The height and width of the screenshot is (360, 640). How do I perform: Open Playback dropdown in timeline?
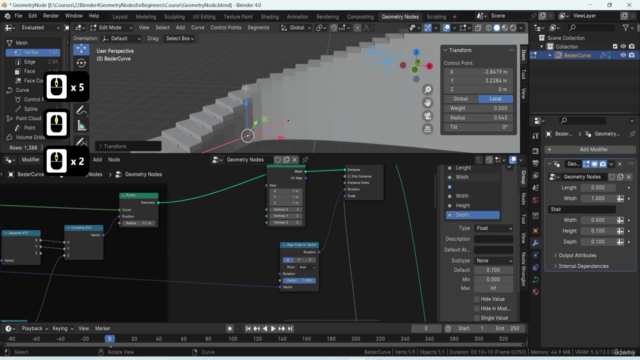(35, 329)
